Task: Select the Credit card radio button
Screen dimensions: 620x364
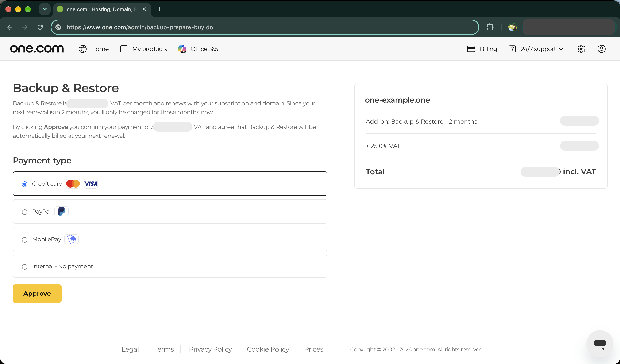Action: [25, 184]
